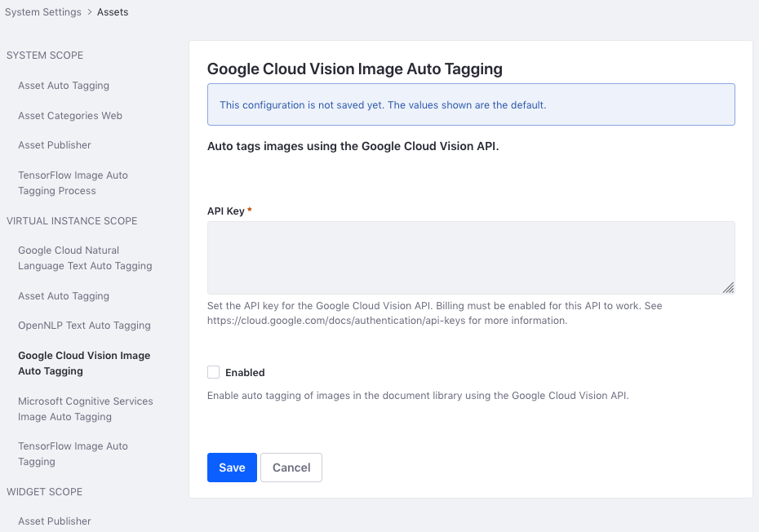Viewport: 759px width, 532px height.
Task: Open Microsoft Cognitive Services Image Auto Tagging
Action: 85,409
